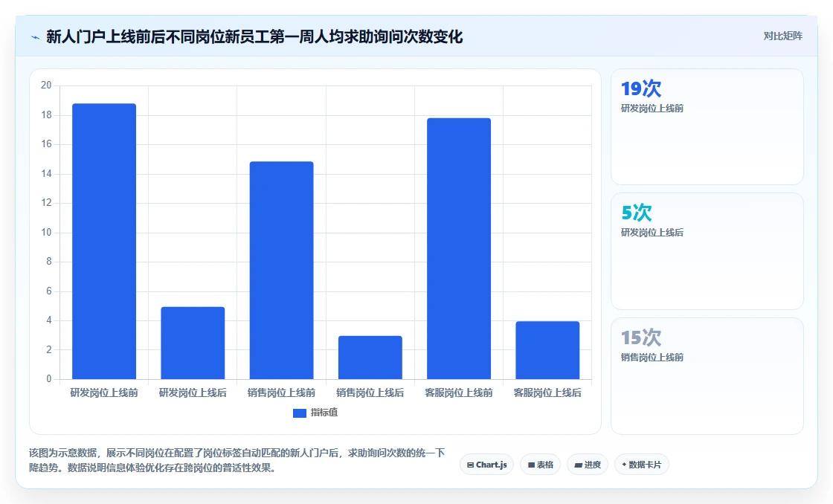The height and width of the screenshot is (504, 833).
Task: Click the y-axis value 10
Action: click(46, 233)
